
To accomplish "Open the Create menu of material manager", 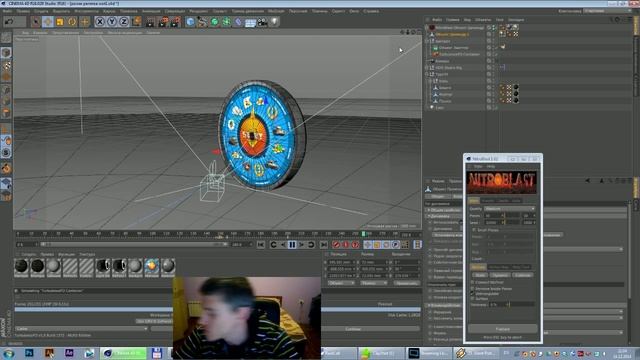I will click(x=29, y=254).
